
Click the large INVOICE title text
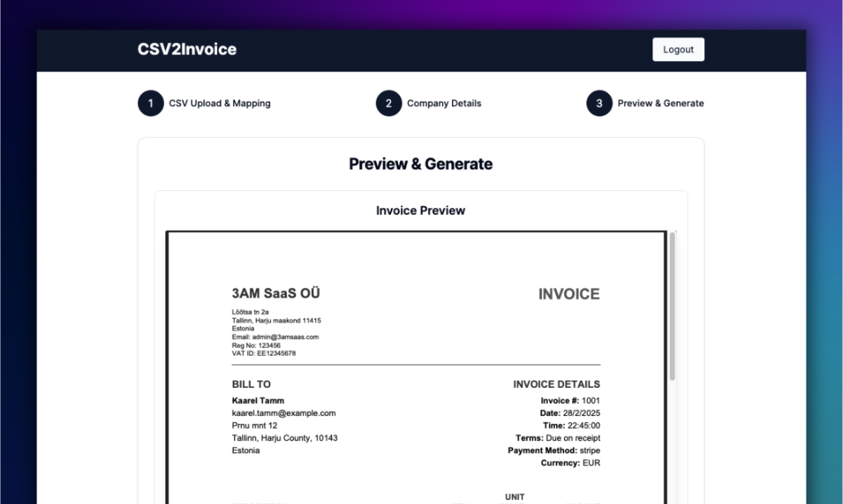(569, 294)
